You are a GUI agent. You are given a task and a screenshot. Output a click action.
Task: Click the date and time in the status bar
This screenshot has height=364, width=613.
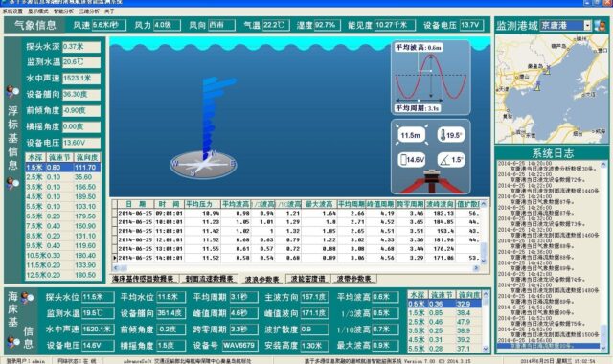(x=557, y=361)
